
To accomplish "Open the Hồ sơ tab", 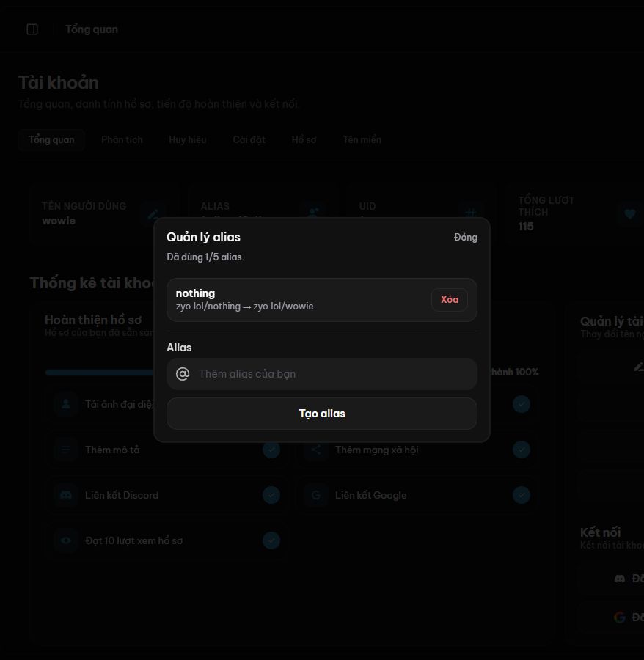I will coord(304,140).
